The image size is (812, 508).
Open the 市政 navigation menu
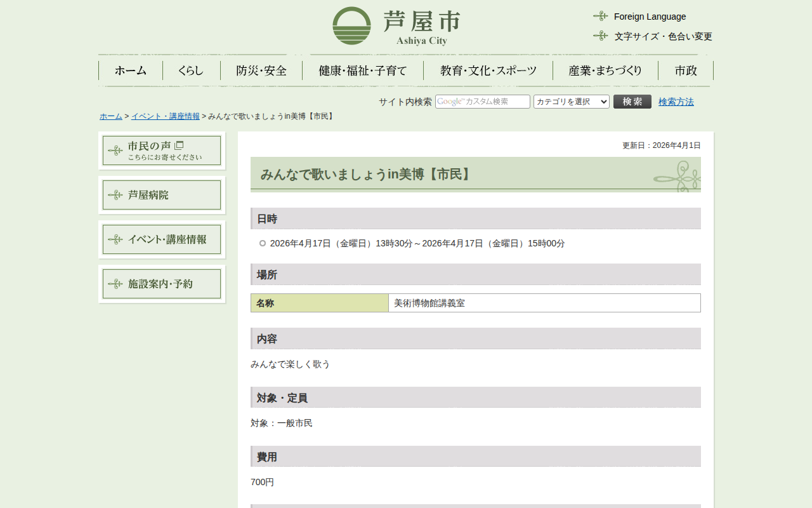tap(686, 70)
